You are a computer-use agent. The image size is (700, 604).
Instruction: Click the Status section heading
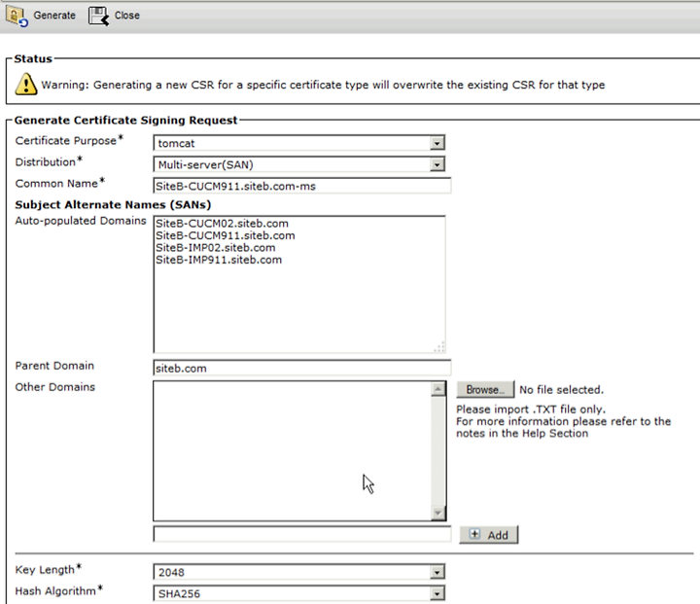pos(33,58)
